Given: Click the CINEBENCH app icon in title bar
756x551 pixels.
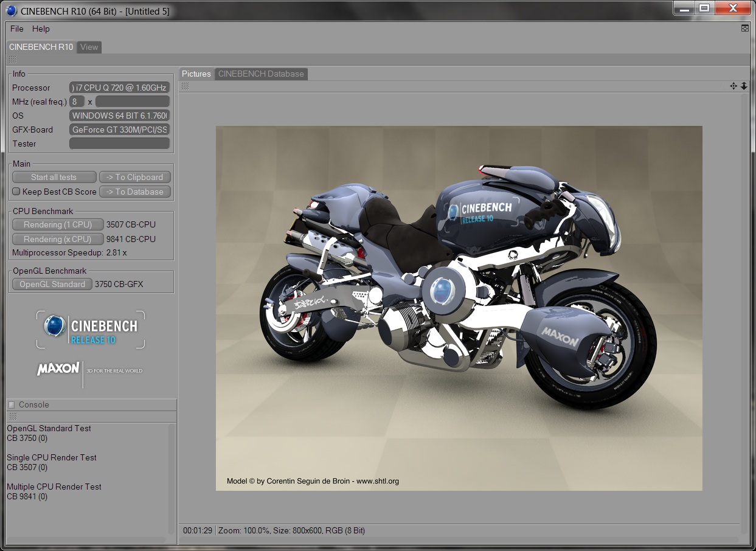Looking at the screenshot, I should [x=11, y=10].
